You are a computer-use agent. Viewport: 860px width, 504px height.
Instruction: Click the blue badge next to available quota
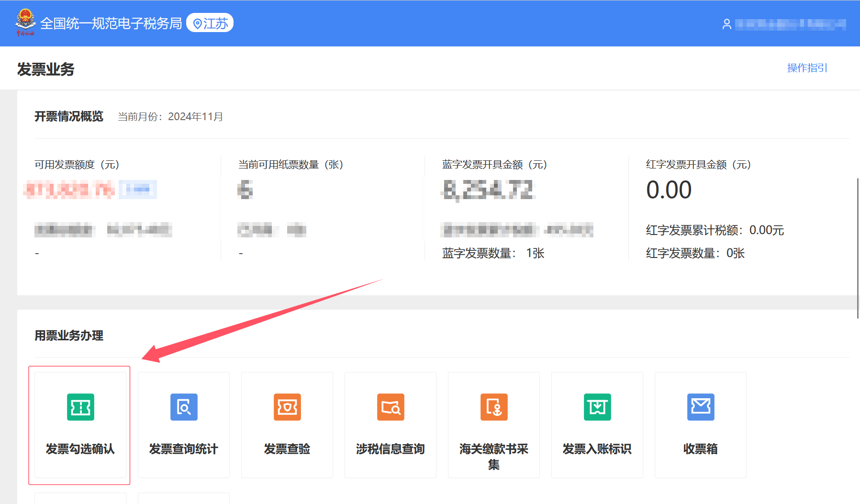138,190
